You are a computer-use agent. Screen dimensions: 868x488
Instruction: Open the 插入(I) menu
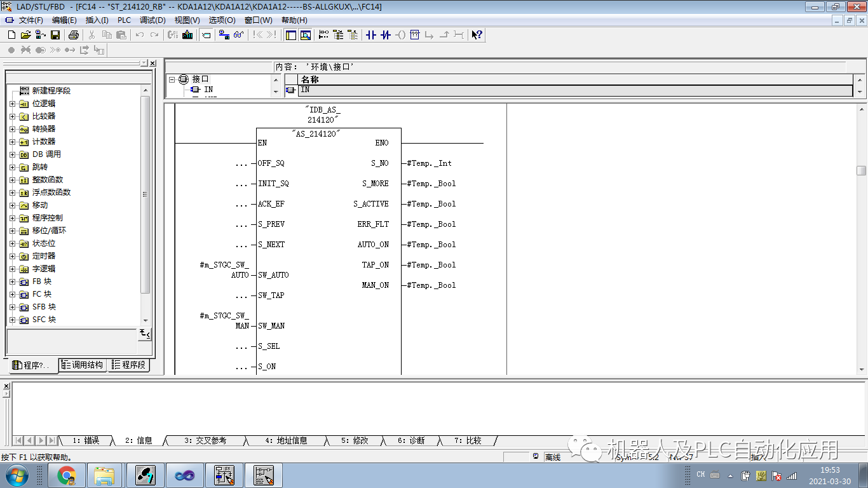coord(97,20)
